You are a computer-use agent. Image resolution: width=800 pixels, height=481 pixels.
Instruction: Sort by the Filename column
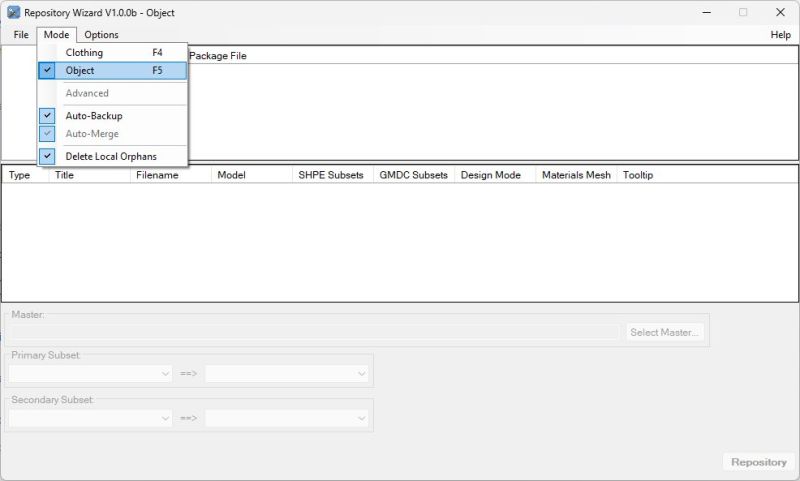[x=170, y=175]
